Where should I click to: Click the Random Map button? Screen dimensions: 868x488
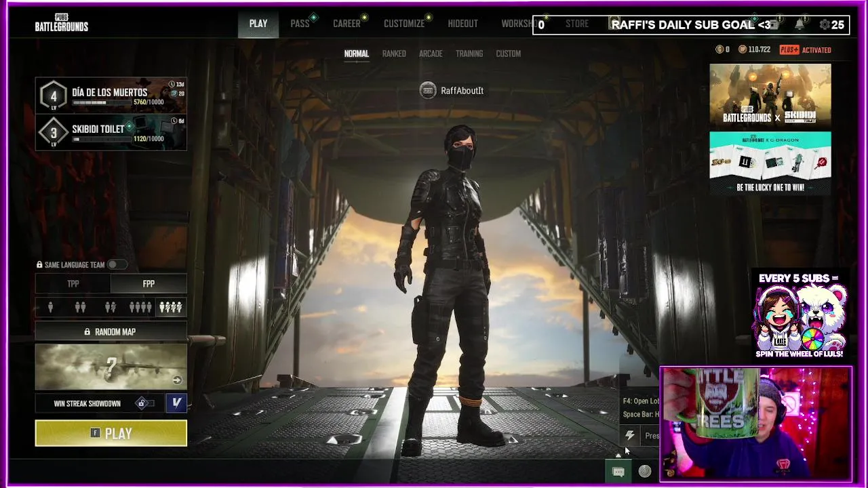111,332
